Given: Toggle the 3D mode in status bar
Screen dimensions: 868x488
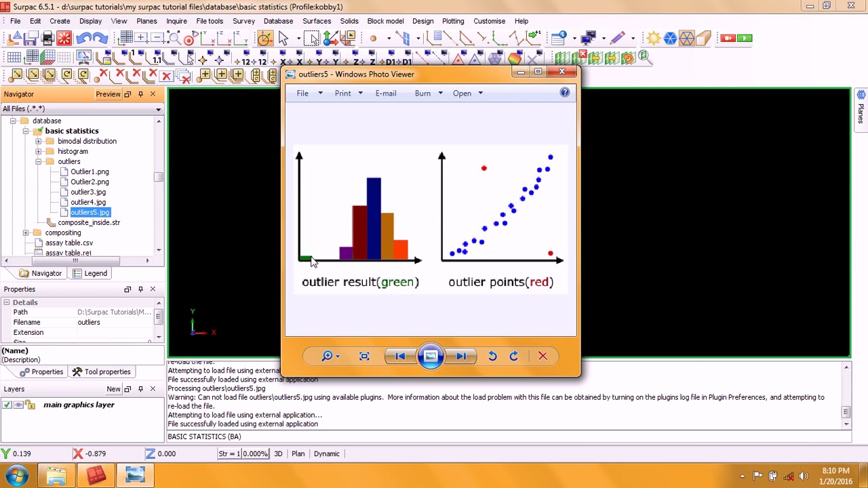Looking at the screenshot, I should click(x=278, y=453).
